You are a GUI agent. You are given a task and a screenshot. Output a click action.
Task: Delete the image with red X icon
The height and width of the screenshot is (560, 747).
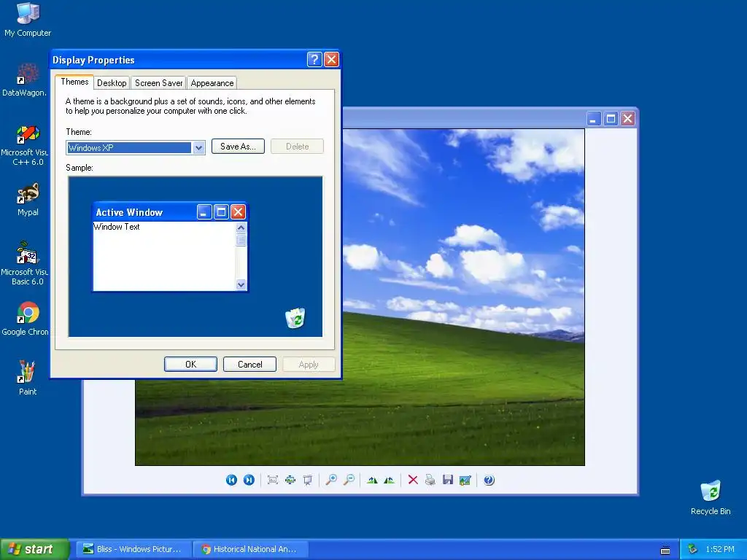tap(413, 480)
